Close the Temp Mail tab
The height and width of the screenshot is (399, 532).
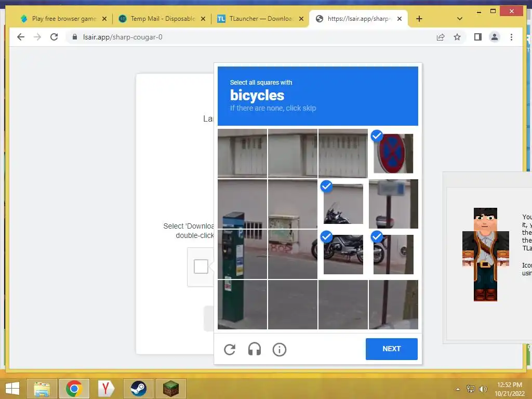coord(203,19)
